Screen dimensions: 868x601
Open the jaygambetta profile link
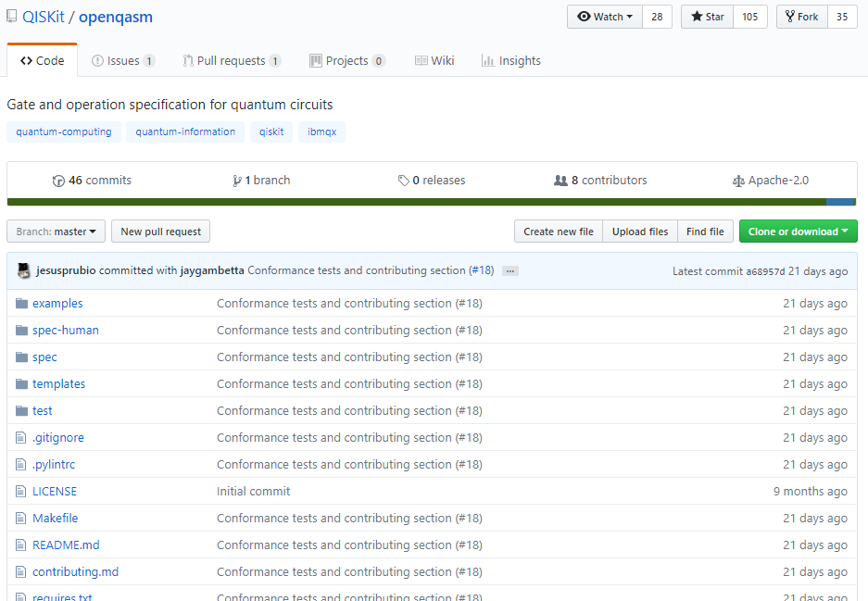(x=212, y=270)
